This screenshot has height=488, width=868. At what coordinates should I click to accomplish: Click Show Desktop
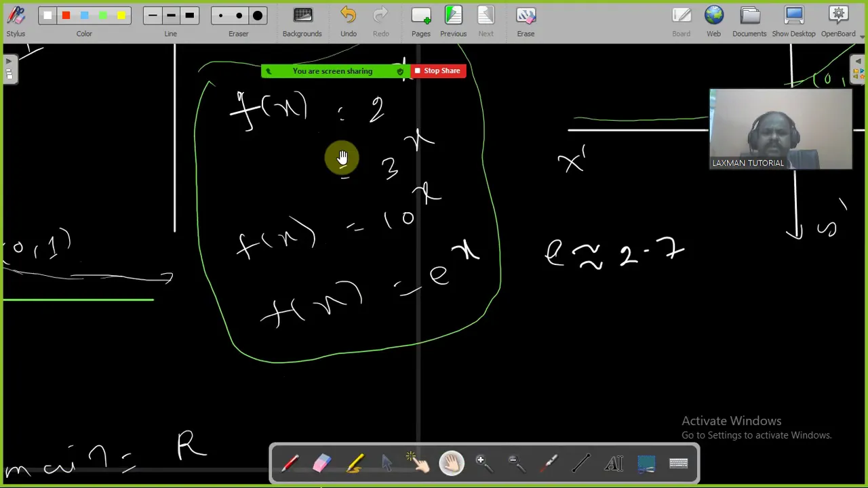(793, 21)
